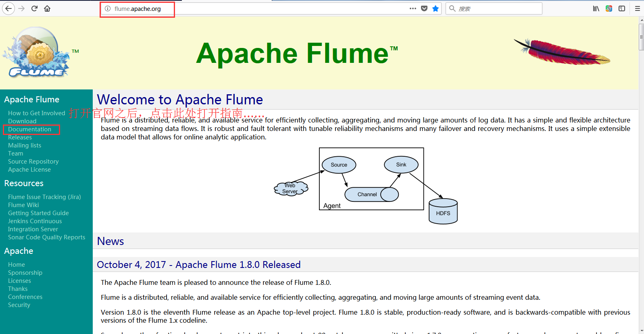This screenshot has height=334, width=644.
Task: Open Jenkins Continuous Integration Server link
Action: 35,225
